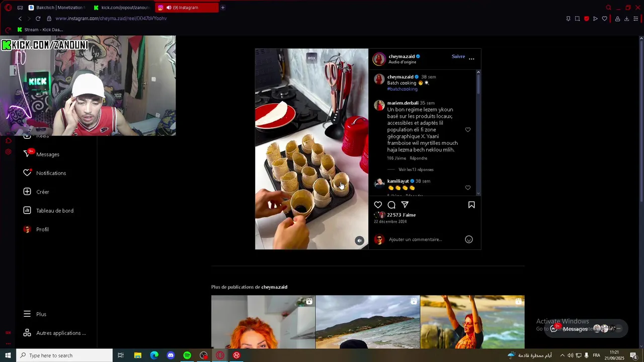Toggle the red ad blocker shield

coord(586,19)
